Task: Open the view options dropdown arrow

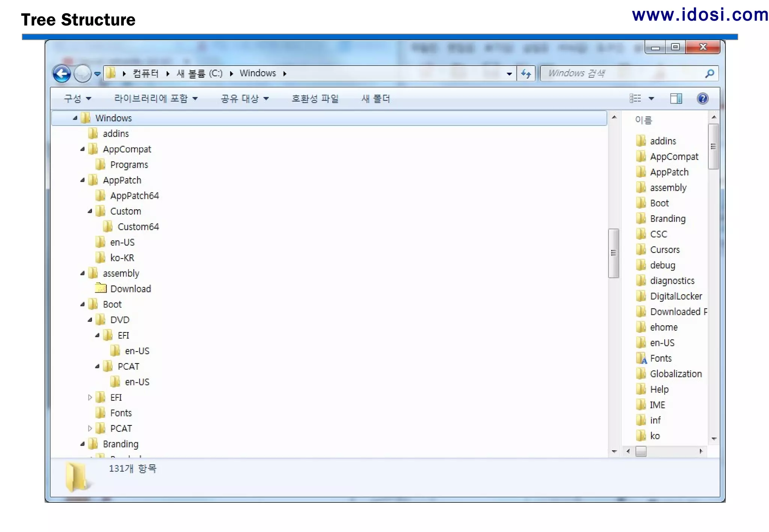Action: click(651, 99)
